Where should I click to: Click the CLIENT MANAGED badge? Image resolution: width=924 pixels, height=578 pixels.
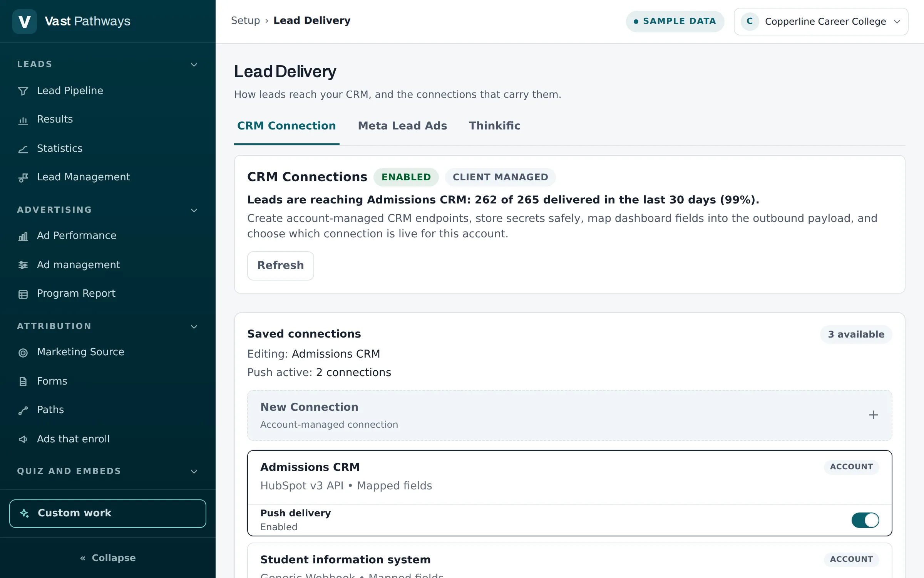[x=500, y=177]
